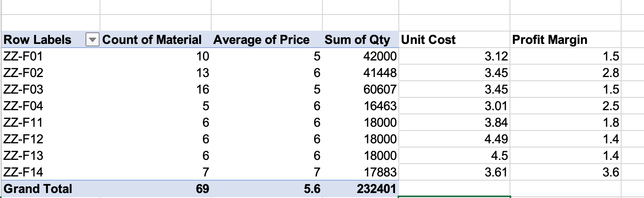Click count value 5 for ZZ-F04

pyautogui.click(x=206, y=106)
